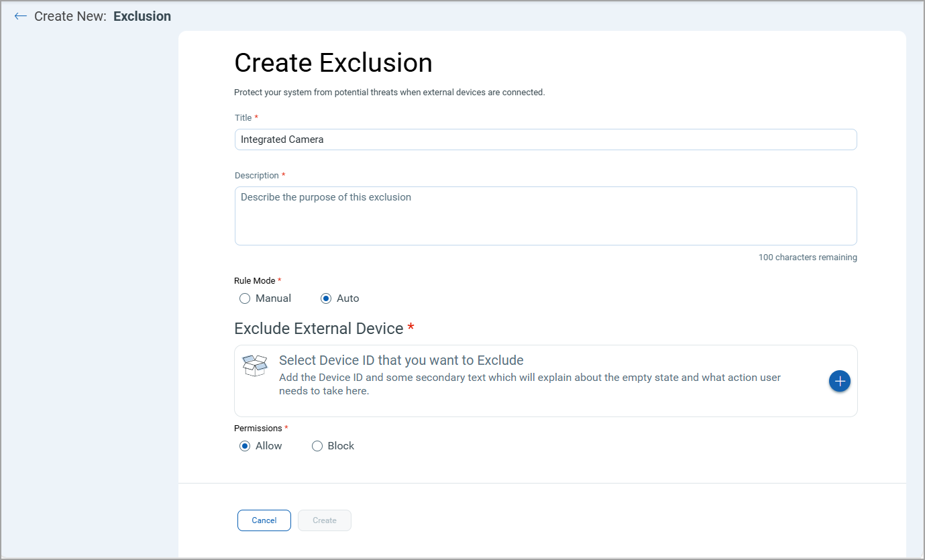This screenshot has height=560, width=925.
Task: Click the Cancel button
Action: (x=264, y=520)
